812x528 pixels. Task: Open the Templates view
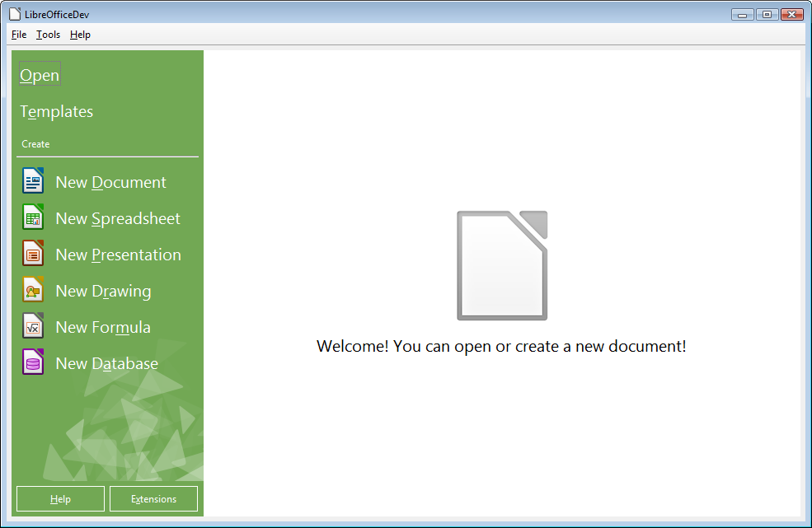click(56, 111)
